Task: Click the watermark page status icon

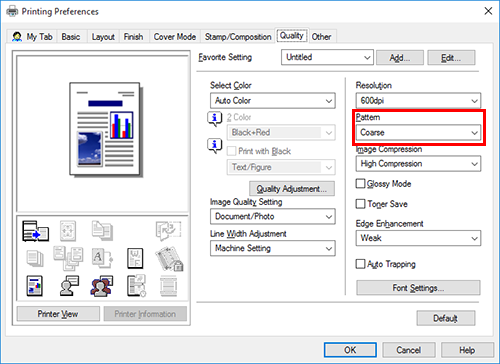Action: click(x=135, y=258)
